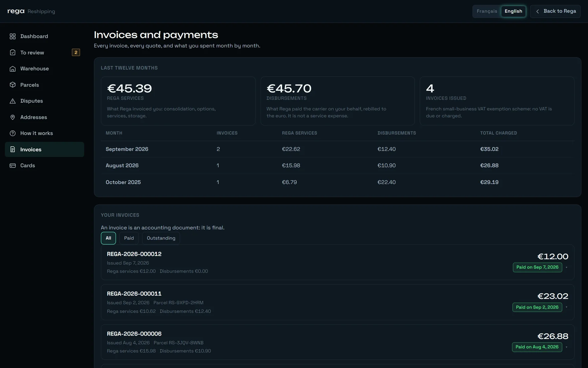Image resolution: width=588 pixels, height=368 pixels.
Task: Click the Disputes warning triangle icon
Action: point(13,101)
